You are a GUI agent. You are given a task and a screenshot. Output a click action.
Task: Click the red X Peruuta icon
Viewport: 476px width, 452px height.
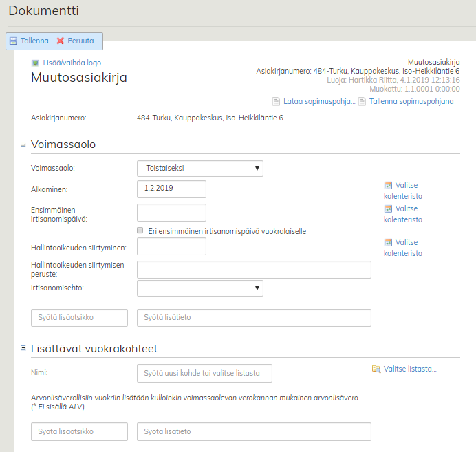pos(61,41)
